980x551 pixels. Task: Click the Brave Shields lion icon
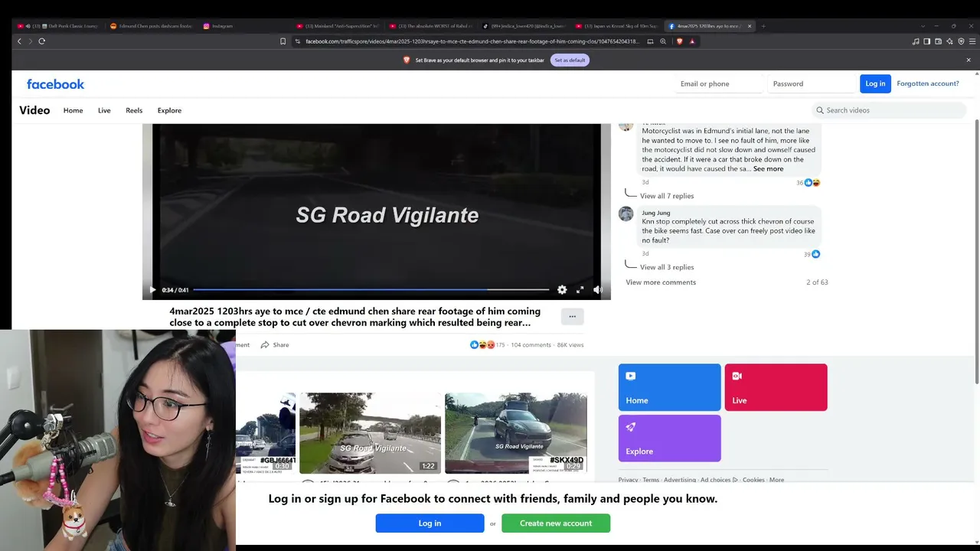[679, 41]
